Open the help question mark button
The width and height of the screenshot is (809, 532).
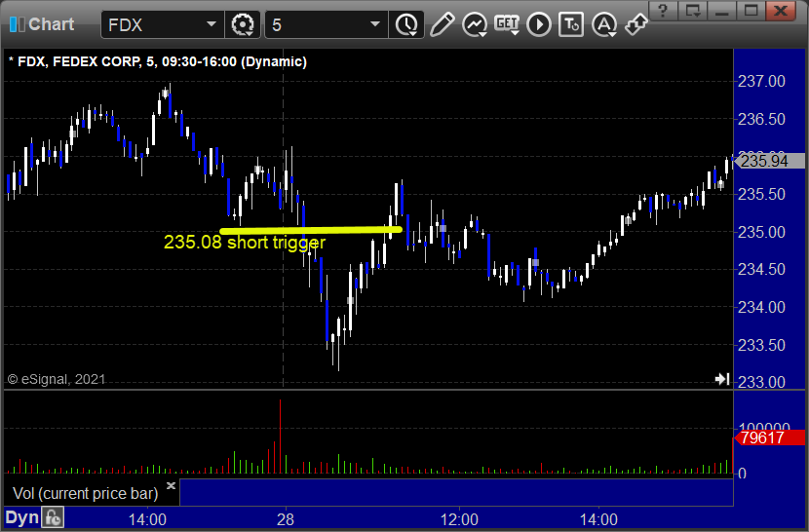(x=663, y=11)
